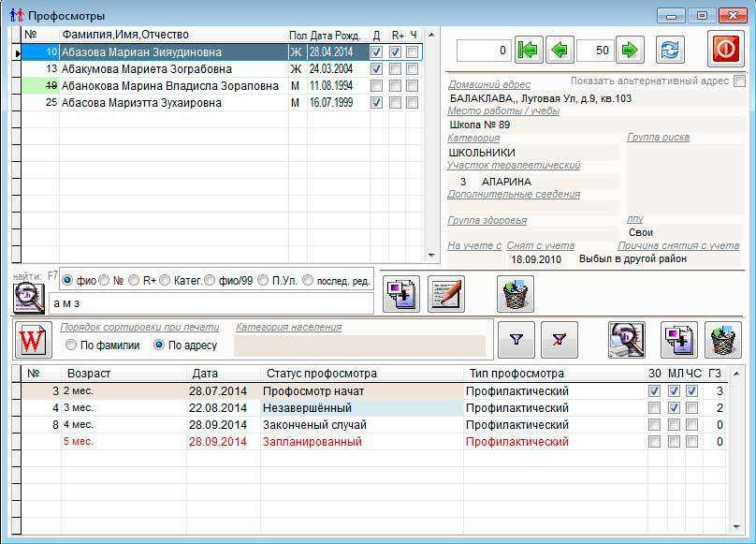Add a new patient record

point(401,294)
